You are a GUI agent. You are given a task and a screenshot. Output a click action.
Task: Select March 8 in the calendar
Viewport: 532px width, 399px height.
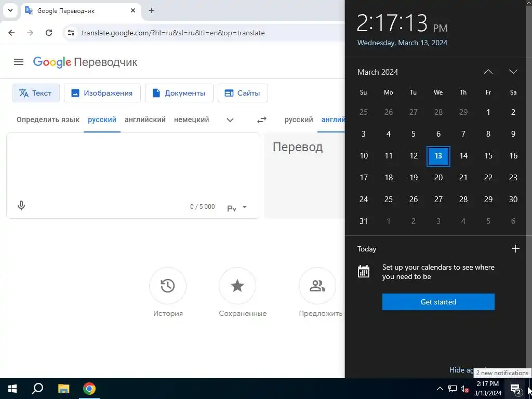(488, 134)
